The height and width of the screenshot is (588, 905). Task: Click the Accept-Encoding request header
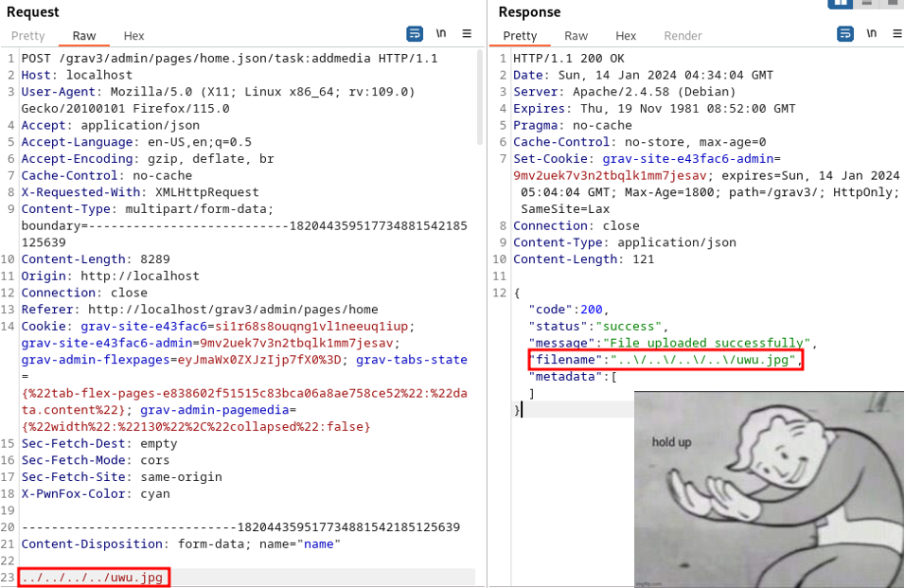pyautogui.click(x=148, y=159)
